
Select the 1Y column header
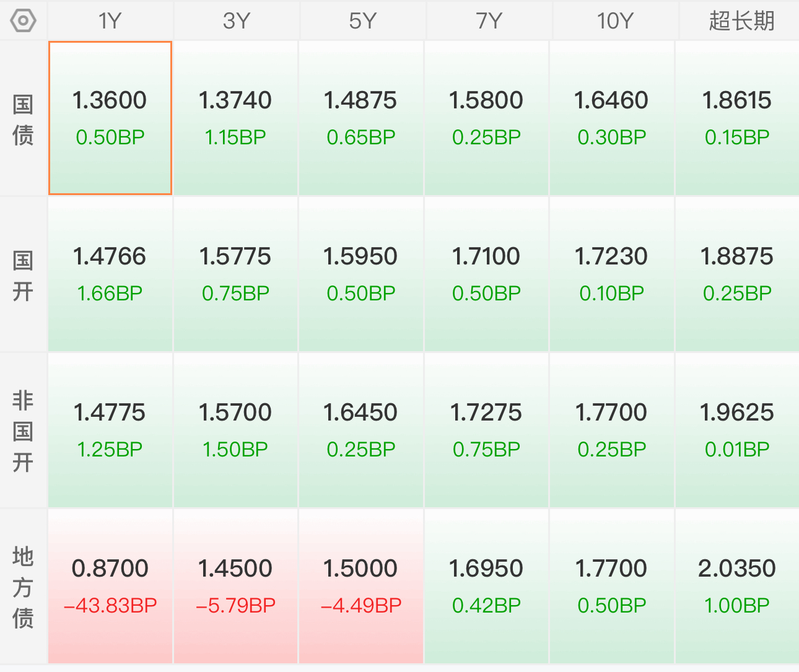[x=110, y=21]
